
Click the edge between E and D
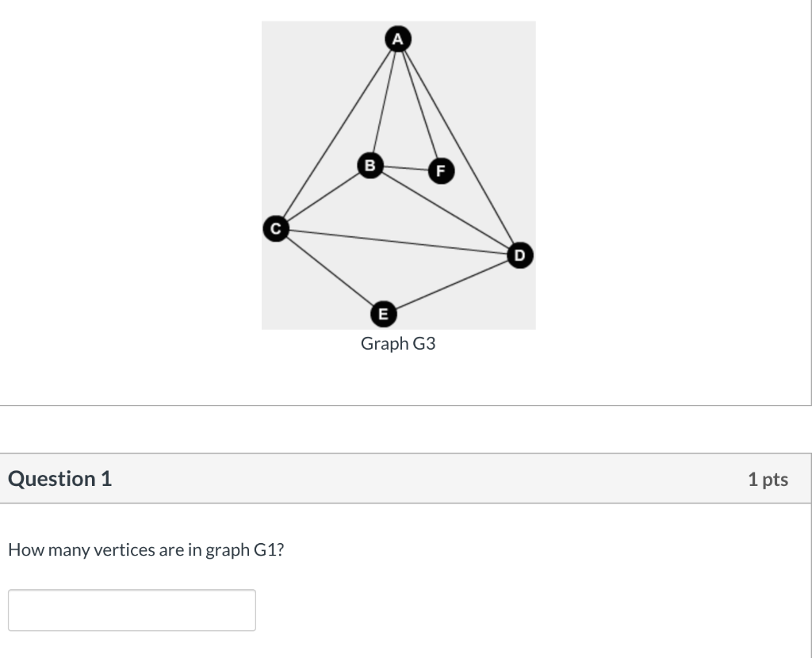click(450, 285)
